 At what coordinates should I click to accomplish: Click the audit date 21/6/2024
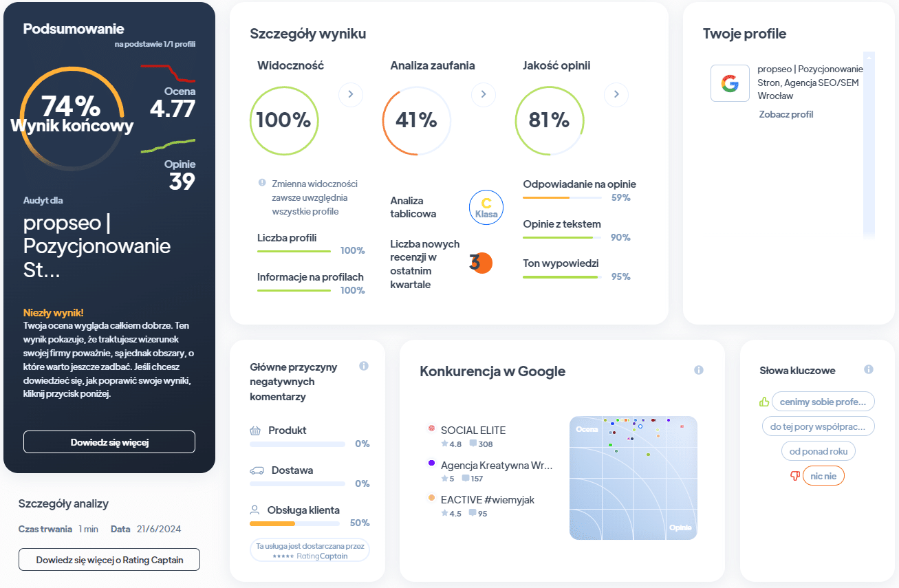(158, 529)
